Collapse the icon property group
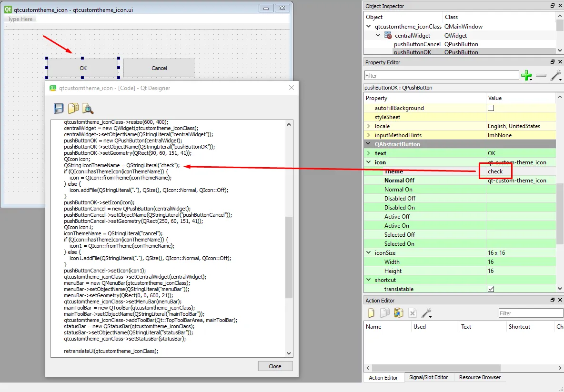 click(x=368, y=162)
